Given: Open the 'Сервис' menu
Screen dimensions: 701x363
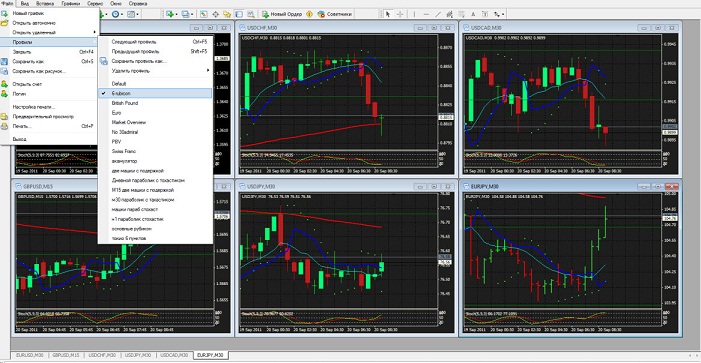Looking at the screenshot, I should (95, 3).
